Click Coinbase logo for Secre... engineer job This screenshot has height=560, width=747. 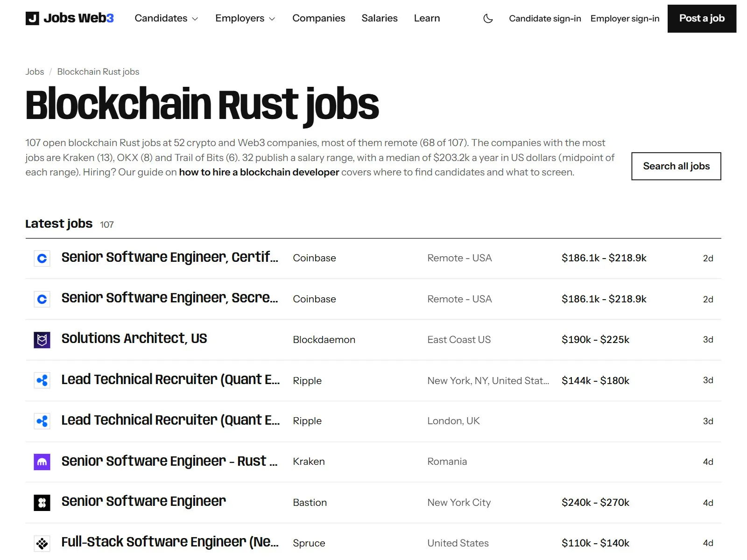pos(42,299)
